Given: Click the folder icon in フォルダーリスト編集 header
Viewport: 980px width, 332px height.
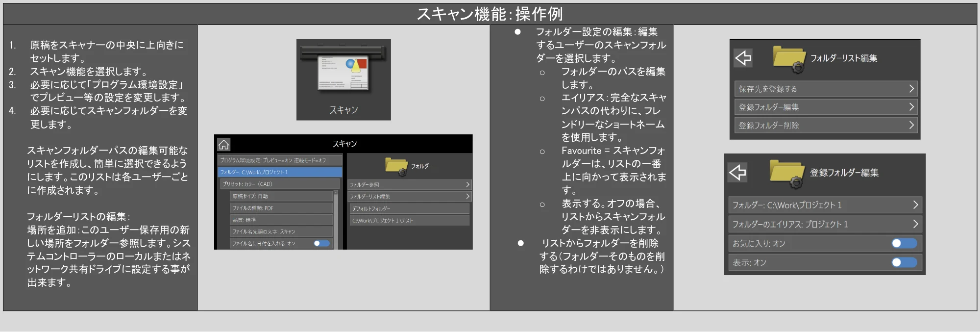Looking at the screenshot, I should (x=789, y=59).
